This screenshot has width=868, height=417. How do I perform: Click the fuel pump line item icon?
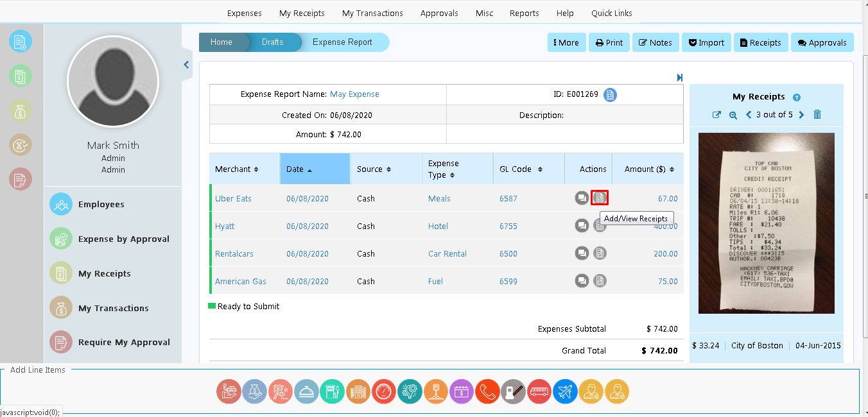(x=333, y=391)
